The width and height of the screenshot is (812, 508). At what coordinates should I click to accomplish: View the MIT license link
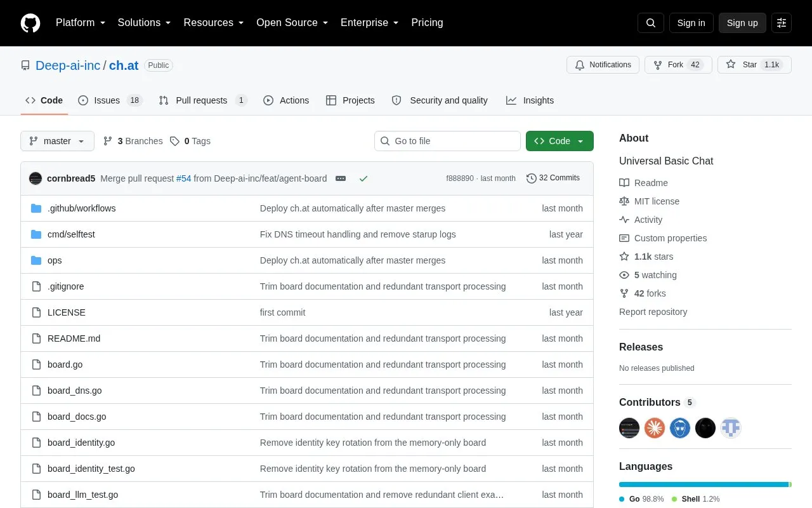click(657, 201)
